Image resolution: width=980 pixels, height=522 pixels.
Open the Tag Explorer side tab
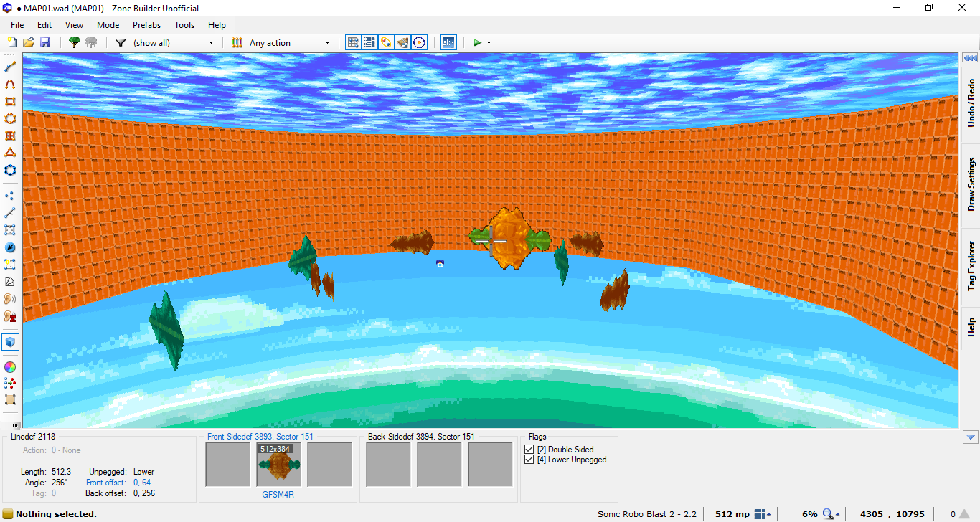pyautogui.click(x=971, y=266)
